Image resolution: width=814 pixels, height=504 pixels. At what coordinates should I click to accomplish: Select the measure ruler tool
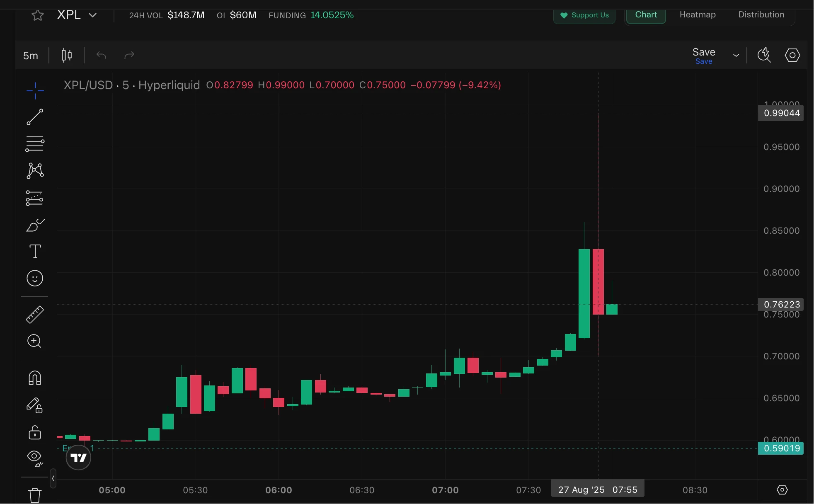click(x=35, y=314)
